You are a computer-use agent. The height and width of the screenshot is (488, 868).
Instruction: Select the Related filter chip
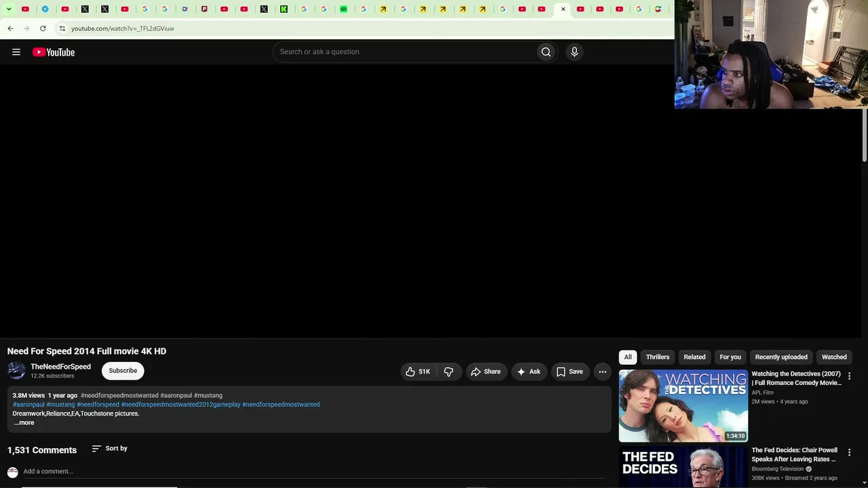694,357
